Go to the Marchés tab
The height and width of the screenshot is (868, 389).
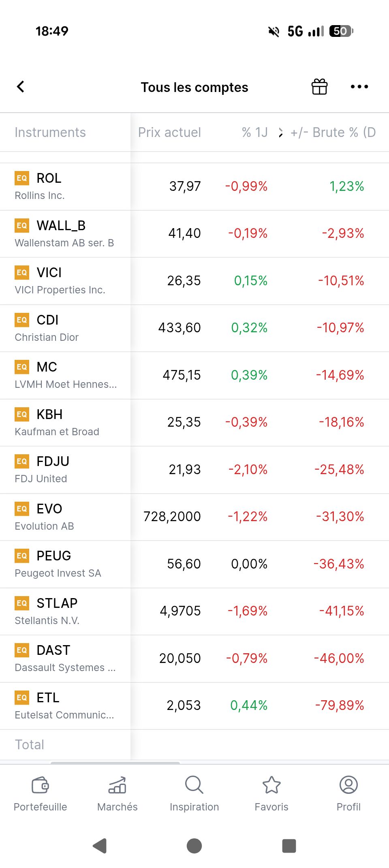pyautogui.click(x=117, y=793)
